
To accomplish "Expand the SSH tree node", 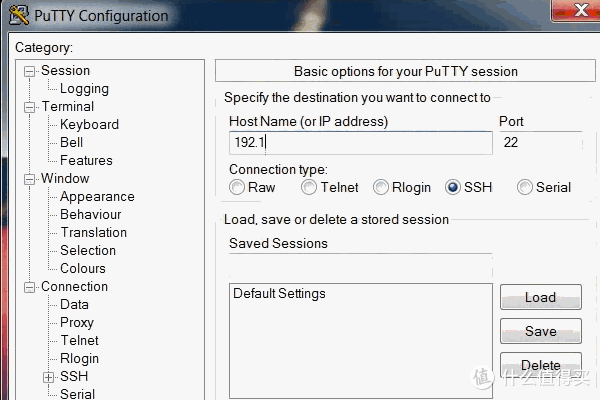I will point(48,377).
